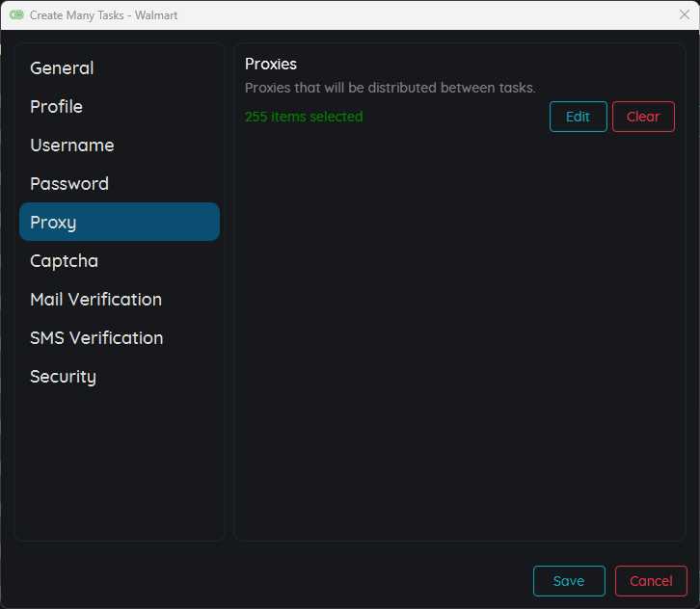Click the Proxies heading label
Image resolution: width=700 pixels, height=609 pixels.
point(271,65)
